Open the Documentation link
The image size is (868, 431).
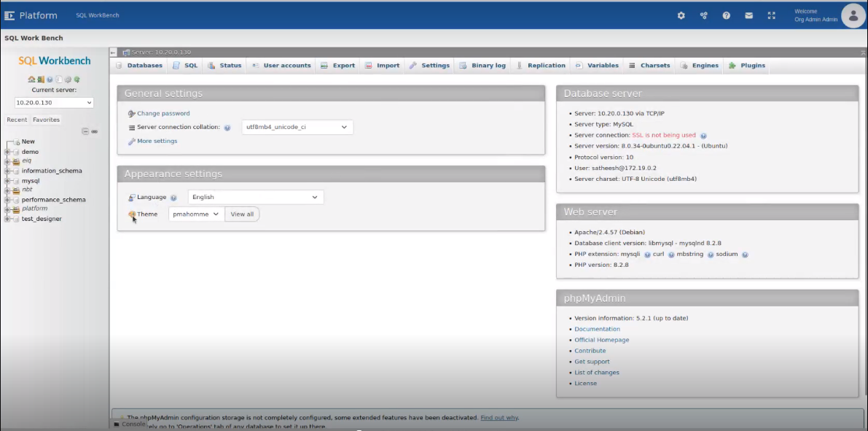pos(597,329)
